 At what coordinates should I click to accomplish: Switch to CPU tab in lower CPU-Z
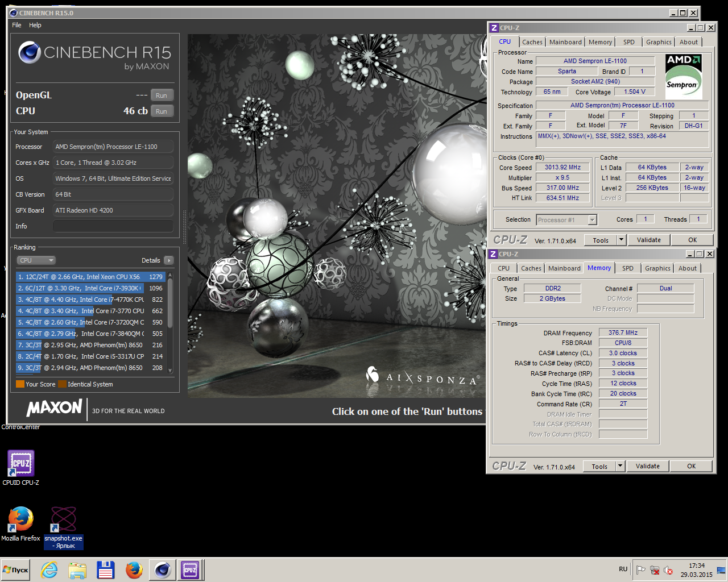point(504,268)
